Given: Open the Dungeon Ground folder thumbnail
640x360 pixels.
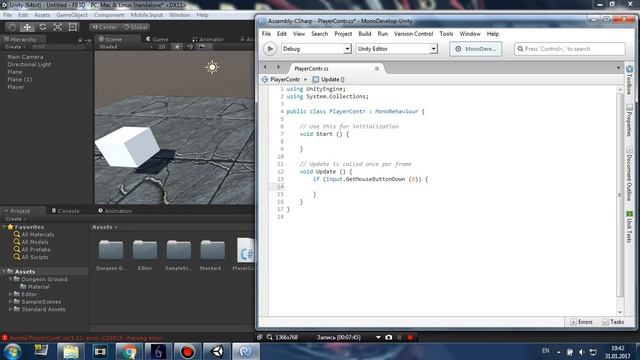Looking at the screenshot, I should (111, 250).
